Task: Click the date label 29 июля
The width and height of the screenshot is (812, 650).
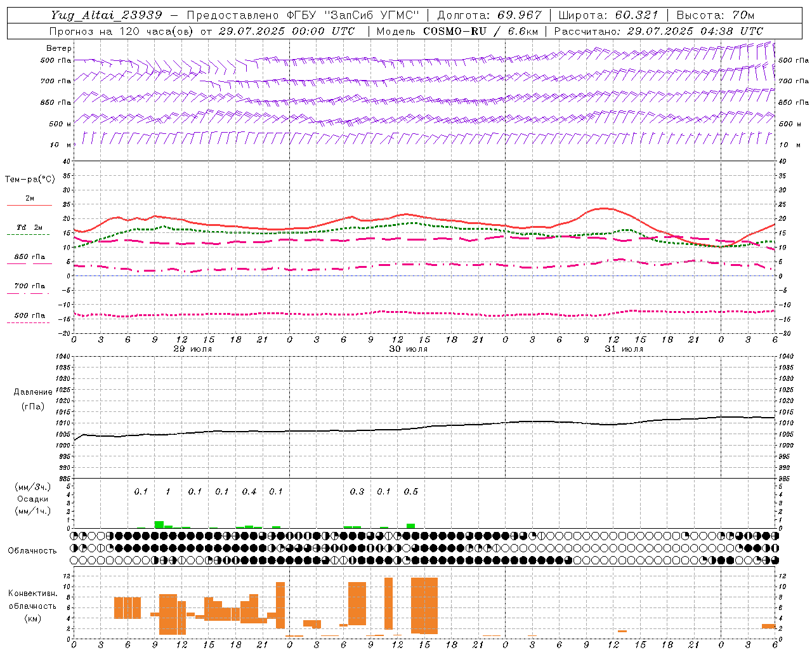Action: coord(193,349)
